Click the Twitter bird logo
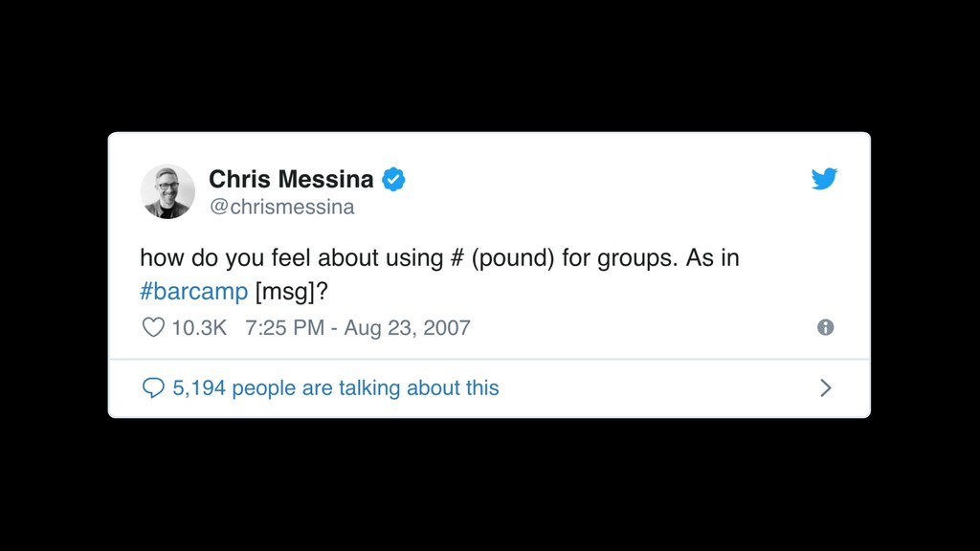 tap(824, 179)
